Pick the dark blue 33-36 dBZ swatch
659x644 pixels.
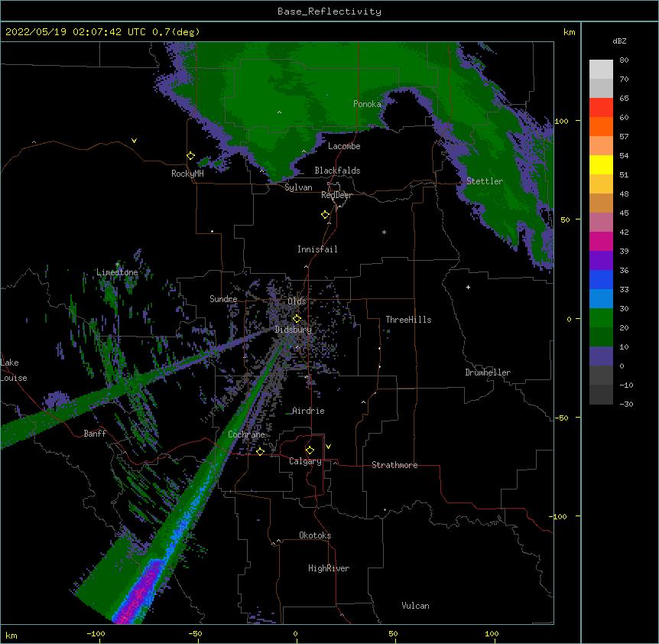(x=601, y=279)
